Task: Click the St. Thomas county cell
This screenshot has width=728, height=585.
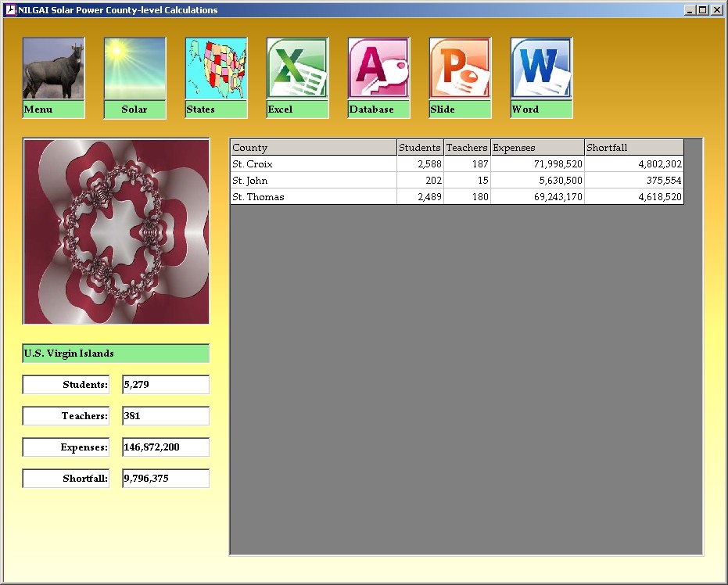Action: [313, 197]
